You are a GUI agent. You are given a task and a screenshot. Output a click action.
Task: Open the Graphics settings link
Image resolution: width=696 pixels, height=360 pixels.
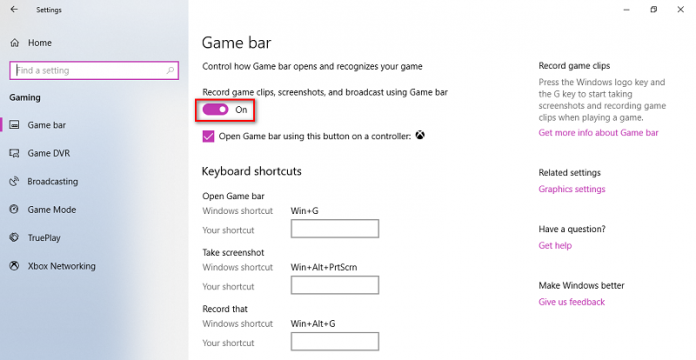point(572,189)
